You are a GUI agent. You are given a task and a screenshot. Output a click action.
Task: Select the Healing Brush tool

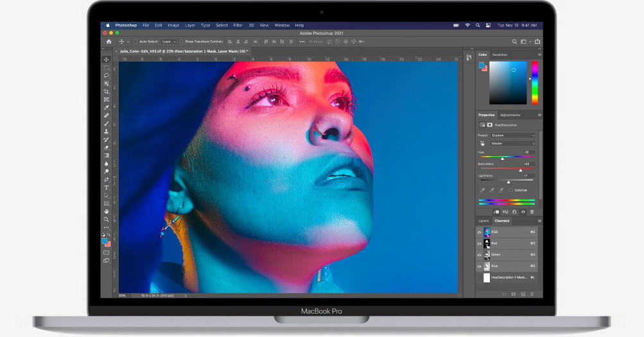(107, 116)
